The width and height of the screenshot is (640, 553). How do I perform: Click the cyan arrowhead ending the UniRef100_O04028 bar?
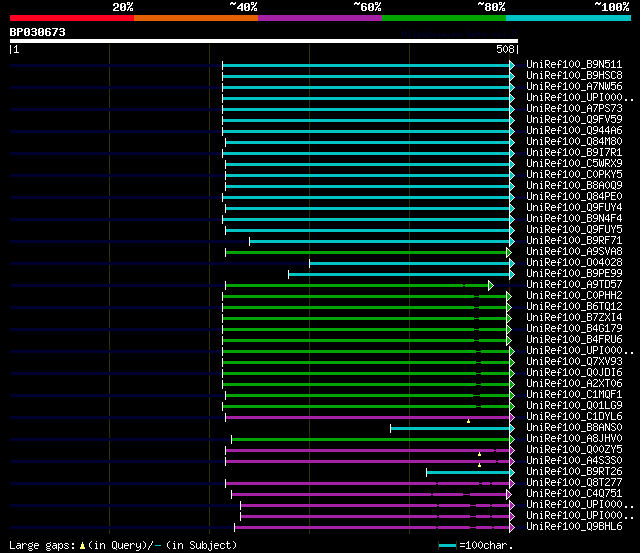tap(512, 264)
